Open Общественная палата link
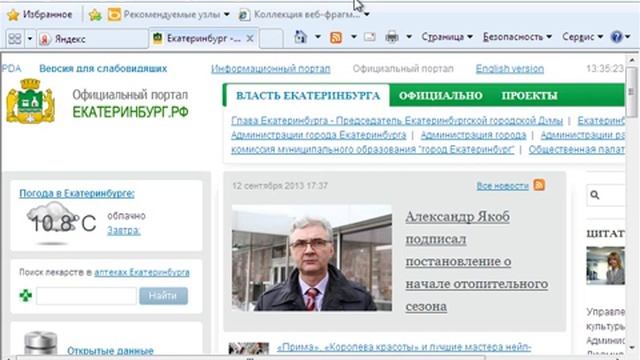Image resolution: width=640 pixels, height=360 pixels. (x=577, y=149)
